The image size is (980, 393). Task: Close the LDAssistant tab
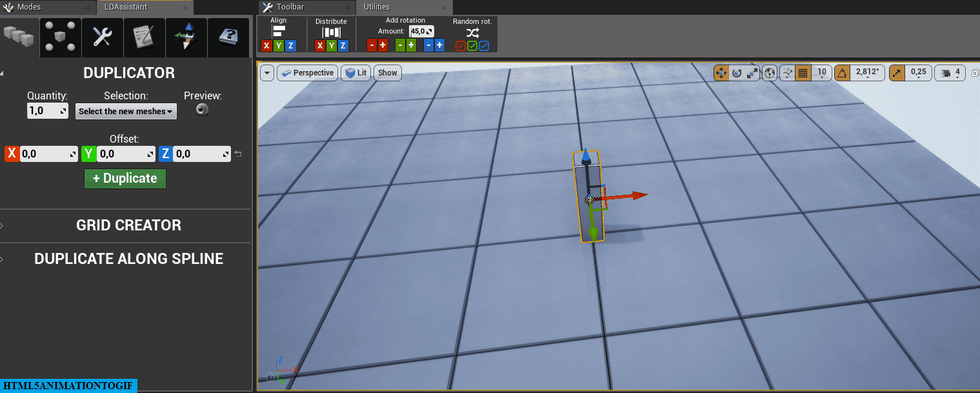185,8
